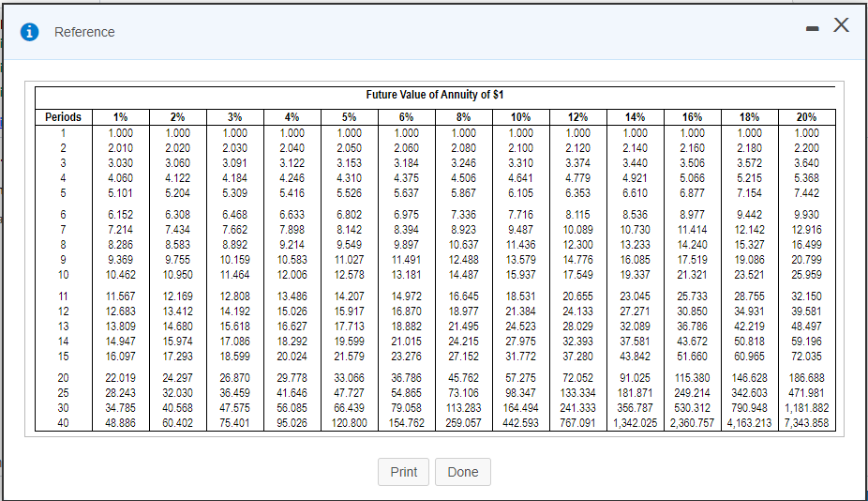Click value 91.025 in the 14% column
The height and width of the screenshot is (501, 868).
pos(635,378)
